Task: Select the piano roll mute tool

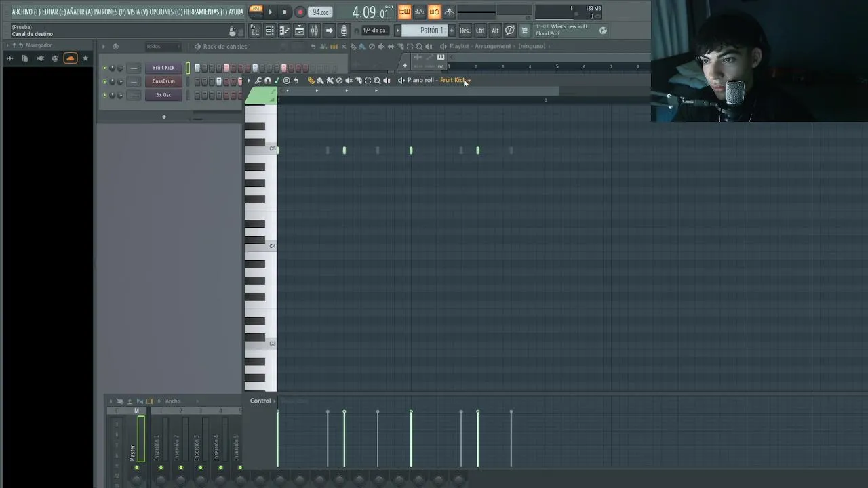Action: [x=349, y=81]
